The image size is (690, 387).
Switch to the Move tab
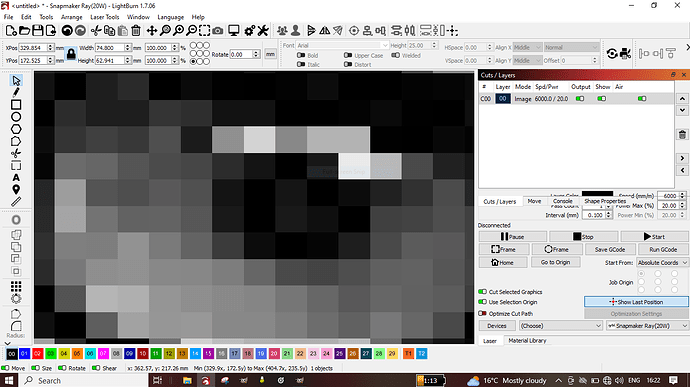coord(534,201)
